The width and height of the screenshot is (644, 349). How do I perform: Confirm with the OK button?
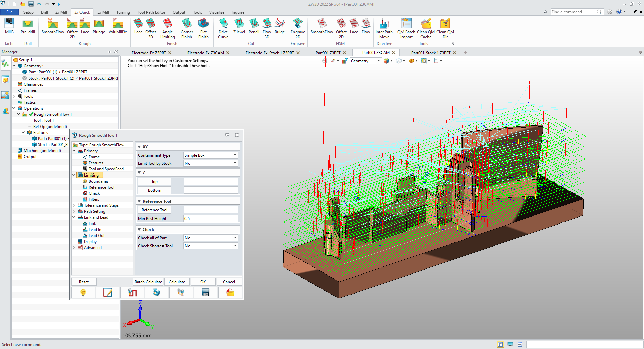click(x=203, y=282)
